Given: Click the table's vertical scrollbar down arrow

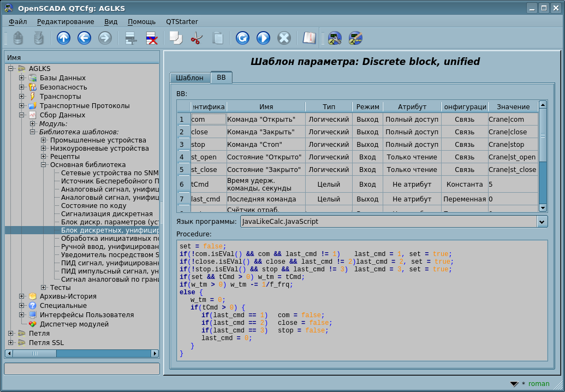Looking at the screenshot, I should [x=543, y=207].
